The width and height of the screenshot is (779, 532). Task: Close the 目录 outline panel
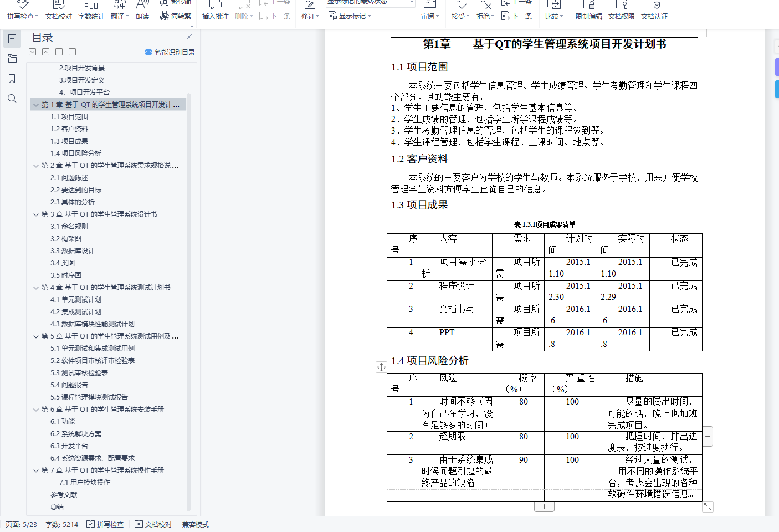pos(189,37)
